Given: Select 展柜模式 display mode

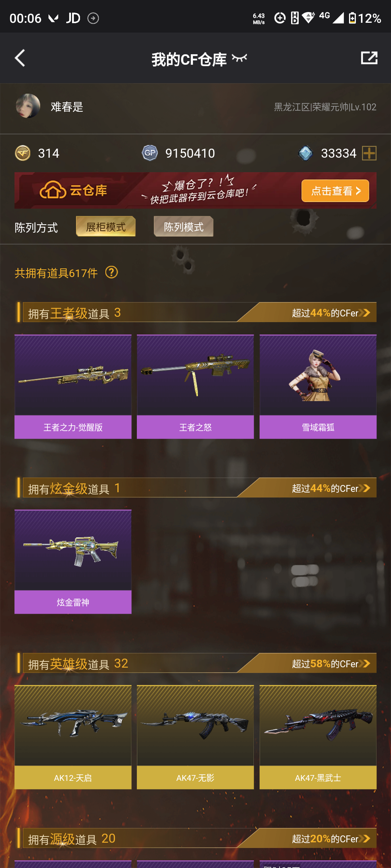Looking at the screenshot, I should point(106,226).
